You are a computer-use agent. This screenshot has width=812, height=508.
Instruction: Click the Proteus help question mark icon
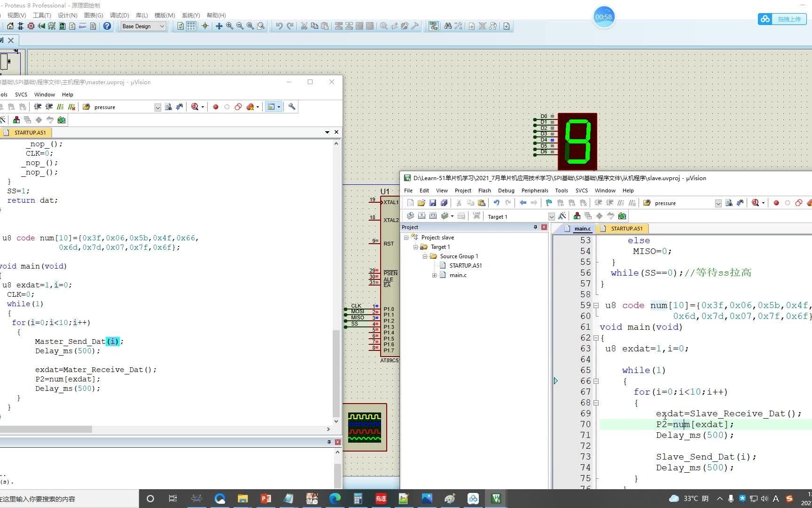[107, 26]
